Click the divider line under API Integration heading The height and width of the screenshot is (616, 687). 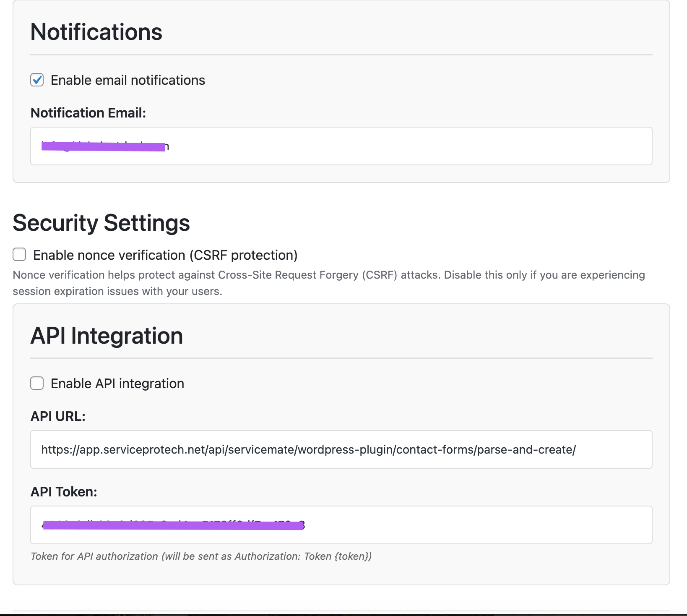tap(341, 358)
